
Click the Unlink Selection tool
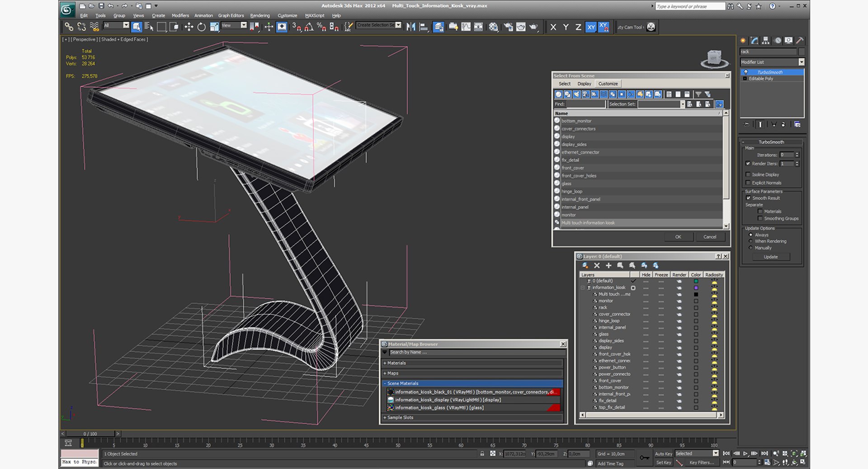[x=81, y=27]
